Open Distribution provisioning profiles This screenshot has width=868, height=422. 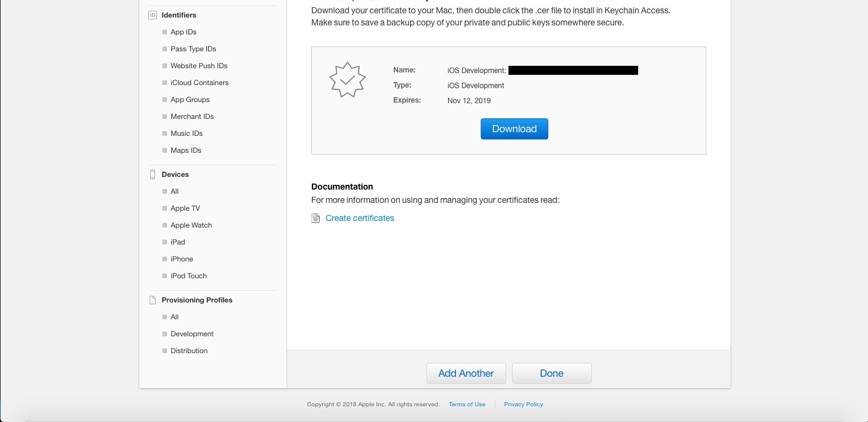tap(189, 351)
